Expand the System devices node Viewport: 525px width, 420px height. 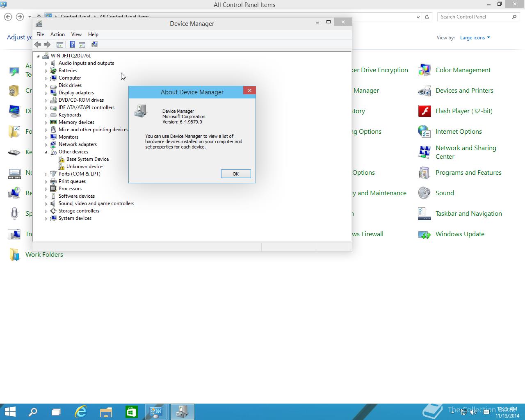[46, 219]
